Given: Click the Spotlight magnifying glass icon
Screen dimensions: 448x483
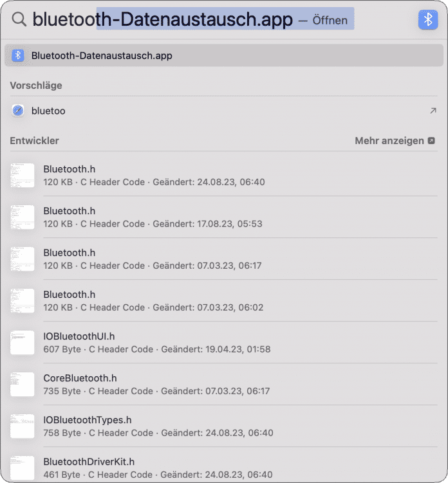Looking at the screenshot, I should click(19, 19).
